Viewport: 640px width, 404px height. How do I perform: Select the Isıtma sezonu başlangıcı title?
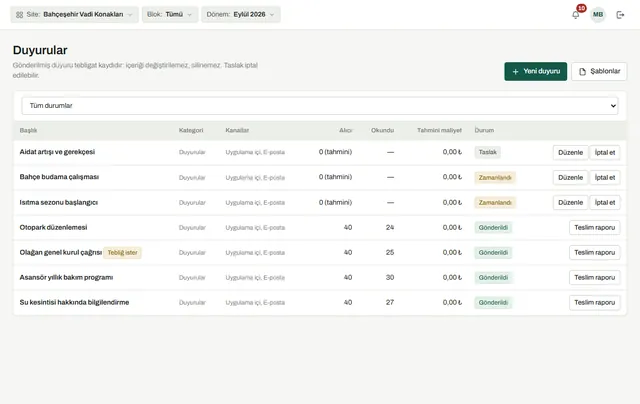pyautogui.click(x=58, y=202)
